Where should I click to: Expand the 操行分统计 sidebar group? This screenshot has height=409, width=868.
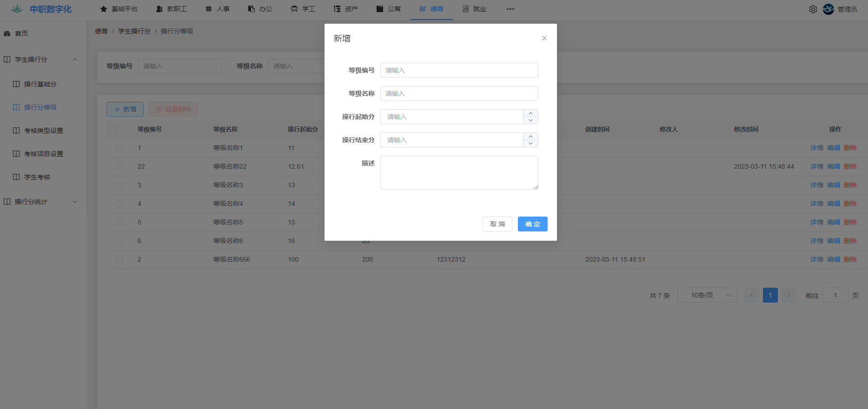(75, 202)
